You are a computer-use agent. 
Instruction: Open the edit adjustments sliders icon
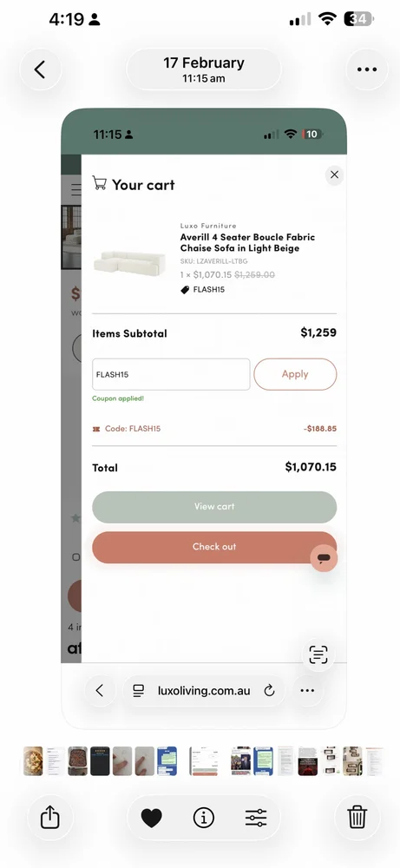pyautogui.click(x=256, y=817)
